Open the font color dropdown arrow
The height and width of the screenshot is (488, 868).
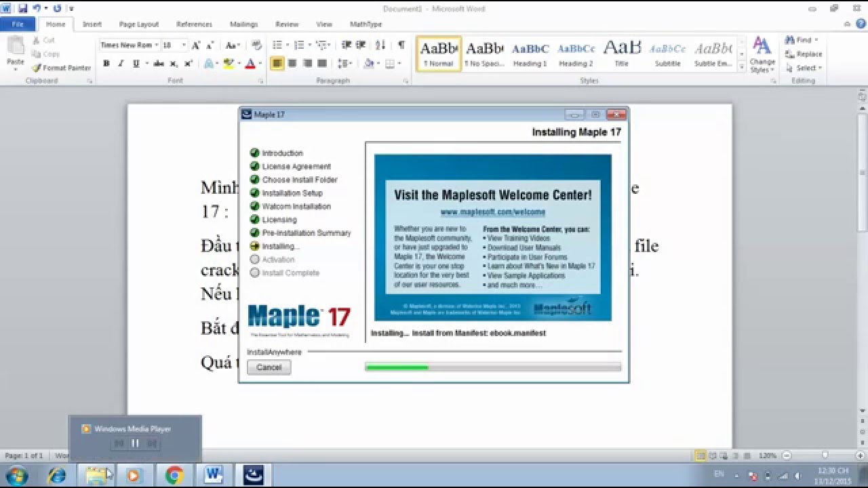[260, 63]
